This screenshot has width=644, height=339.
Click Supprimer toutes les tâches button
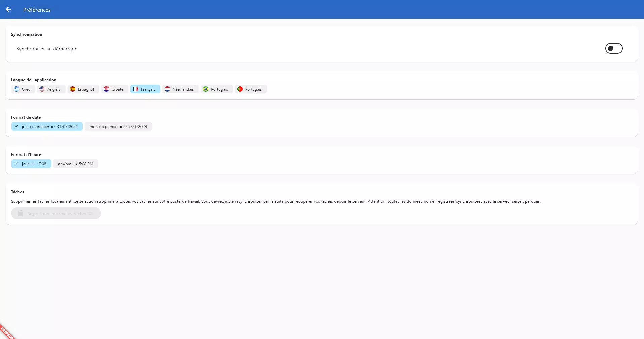[56, 213]
